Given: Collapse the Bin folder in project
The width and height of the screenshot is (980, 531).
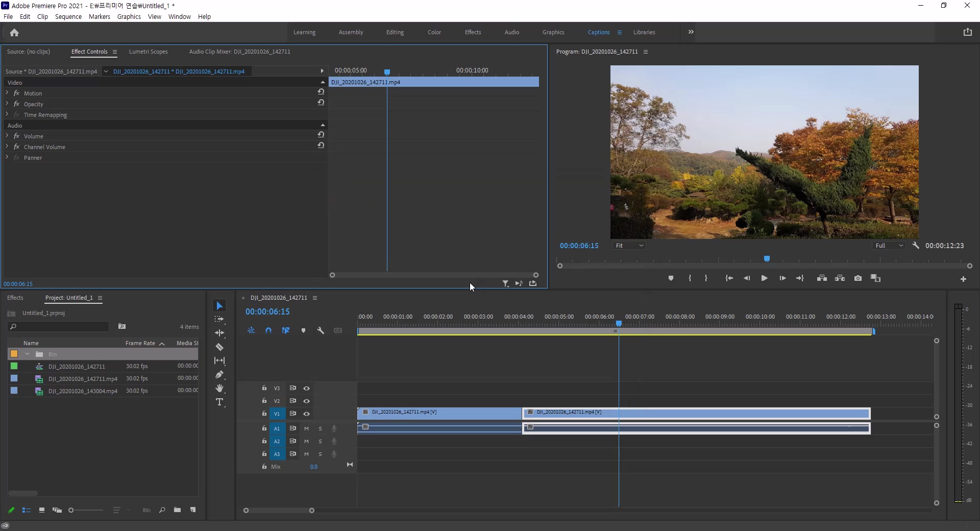Looking at the screenshot, I should [28, 354].
